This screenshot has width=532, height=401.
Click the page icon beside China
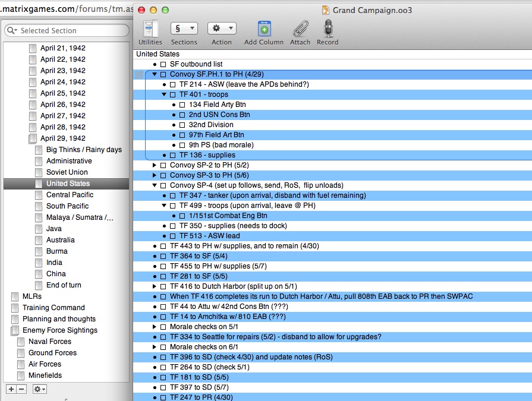coord(39,274)
